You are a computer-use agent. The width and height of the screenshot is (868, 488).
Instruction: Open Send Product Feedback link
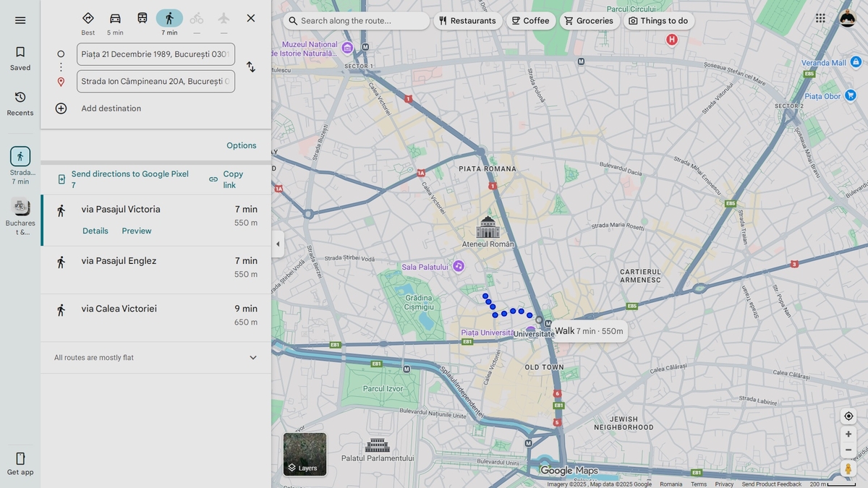tap(771, 484)
